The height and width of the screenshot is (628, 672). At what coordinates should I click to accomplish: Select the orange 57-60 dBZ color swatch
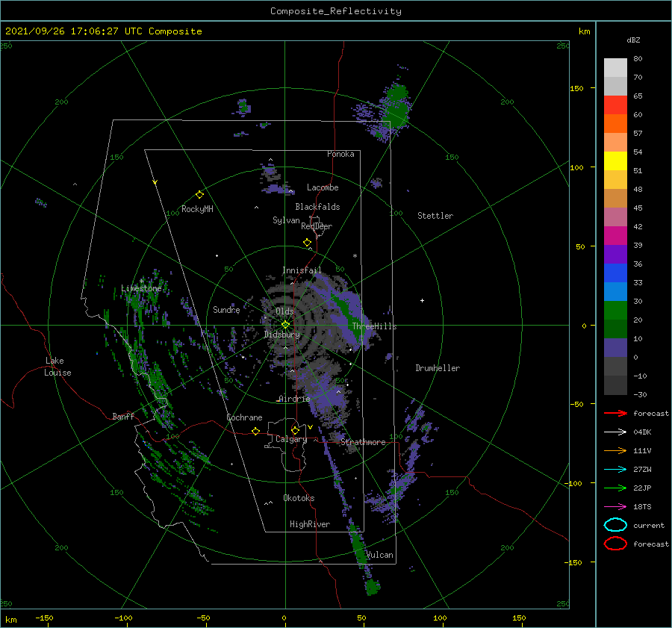pos(615,124)
